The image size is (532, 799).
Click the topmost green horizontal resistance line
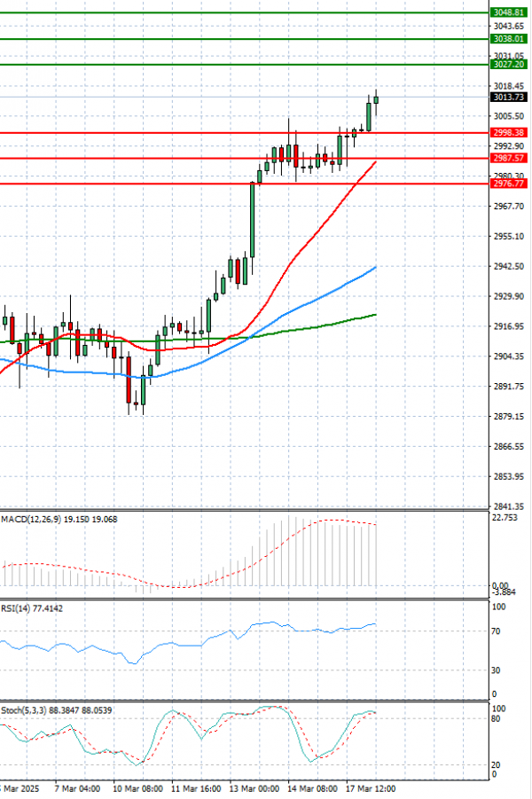pos(245,12)
